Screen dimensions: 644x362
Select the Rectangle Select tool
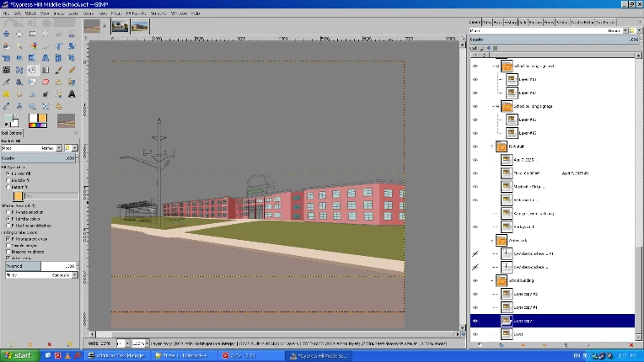pyautogui.click(x=32, y=34)
